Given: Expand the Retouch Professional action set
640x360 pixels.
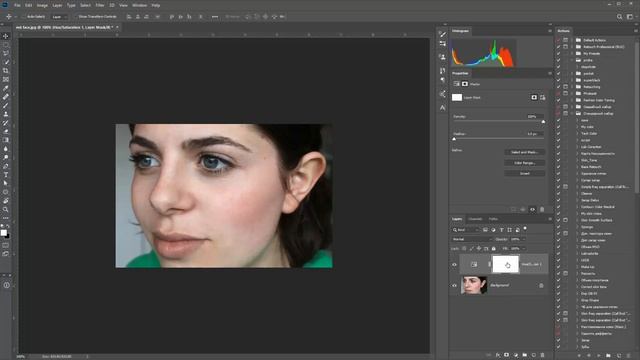Looking at the screenshot, I should pyautogui.click(x=572, y=47).
